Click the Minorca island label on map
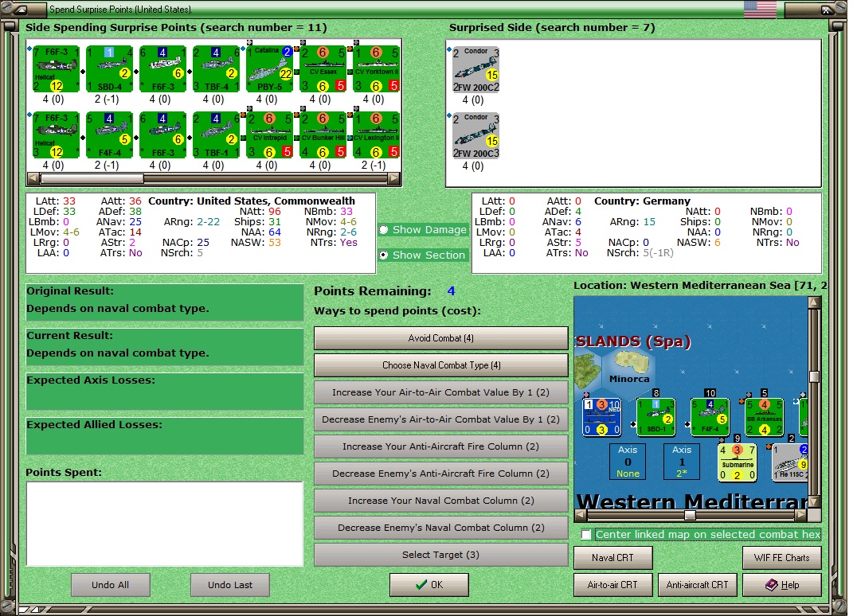This screenshot has height=616, width=861. [x=629, y=379]
